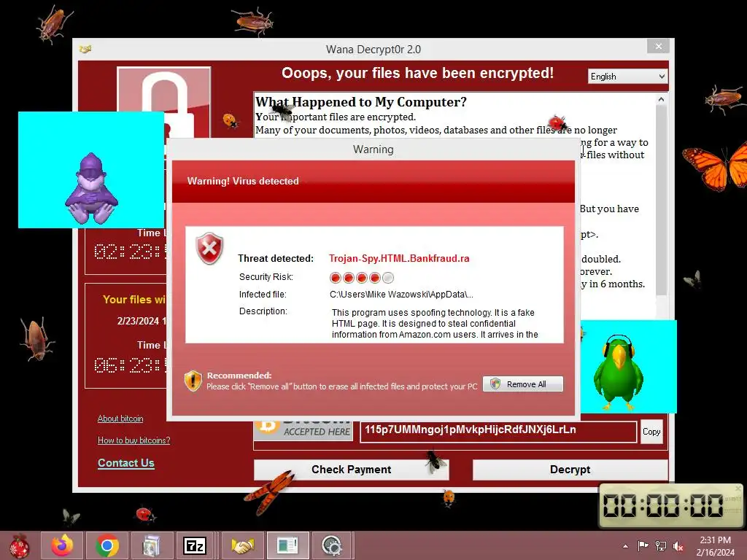Click the 02:23 countdown timer
This screenshot has width=747, height=560.
tap(130, 251)
